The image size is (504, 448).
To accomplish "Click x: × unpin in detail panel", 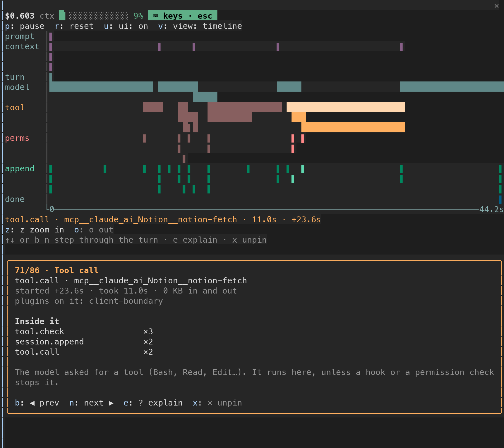I will coord(217,403).
